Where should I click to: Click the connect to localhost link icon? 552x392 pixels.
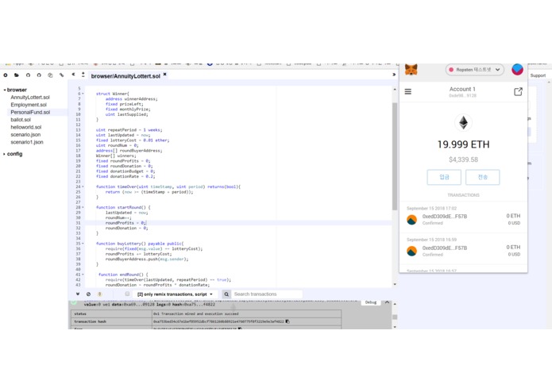[x=62, y=75]
